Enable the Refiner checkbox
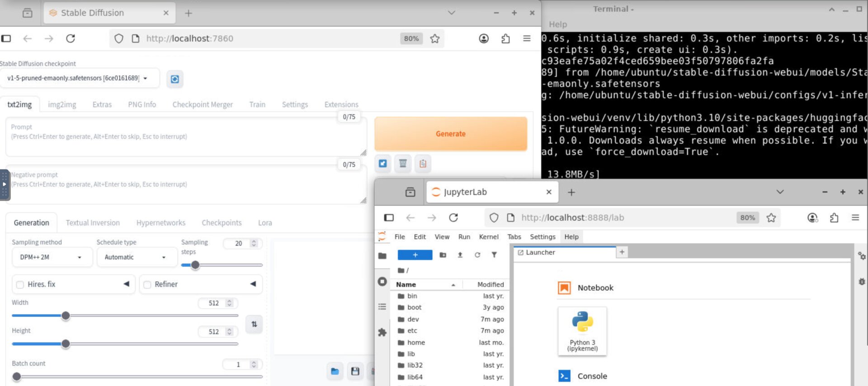Viewport: 868px width, 386px height. 147,284
